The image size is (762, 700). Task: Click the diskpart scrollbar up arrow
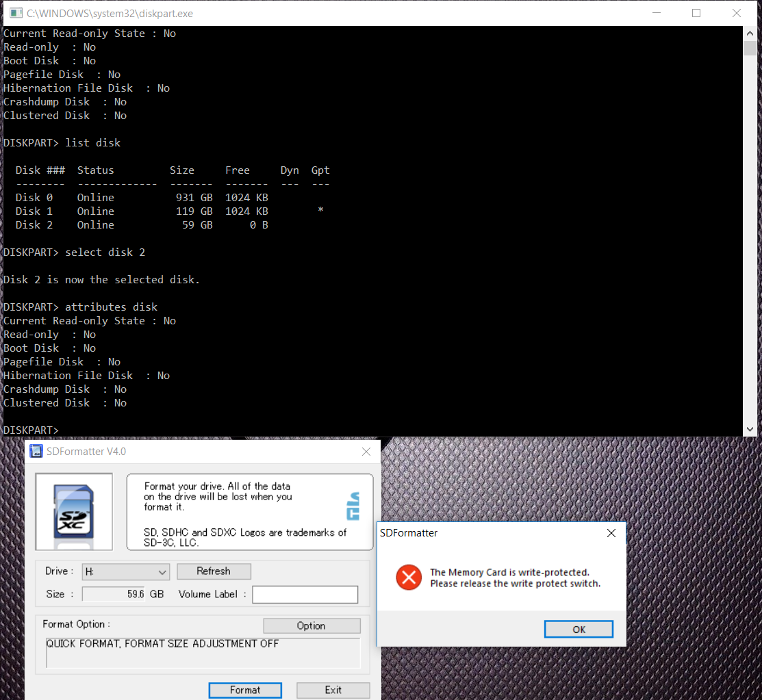point(750,34)
